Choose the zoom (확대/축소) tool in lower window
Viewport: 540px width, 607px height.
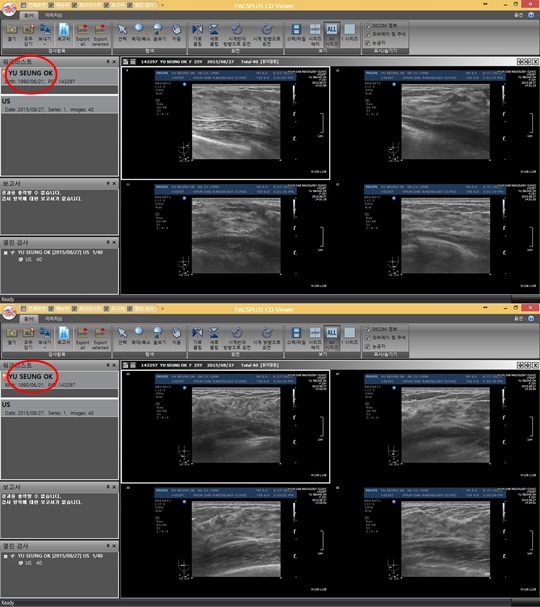tap(140, 336)
